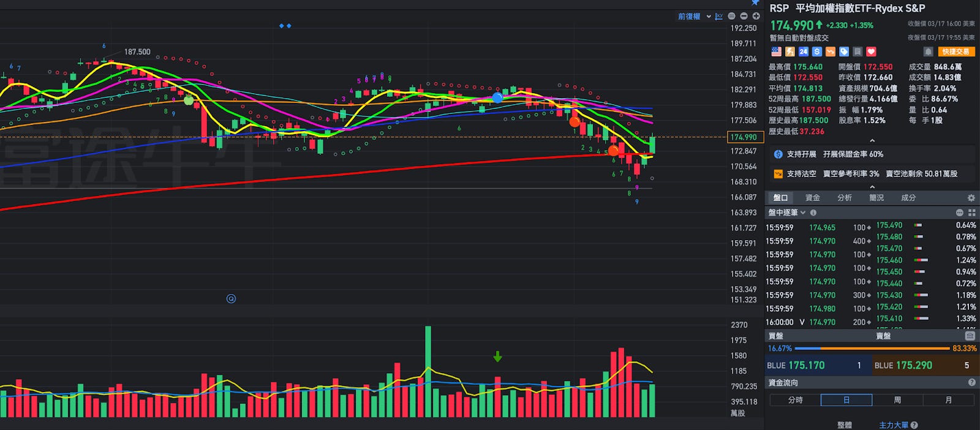Click the 187.500 high price label

click(137, 52)
